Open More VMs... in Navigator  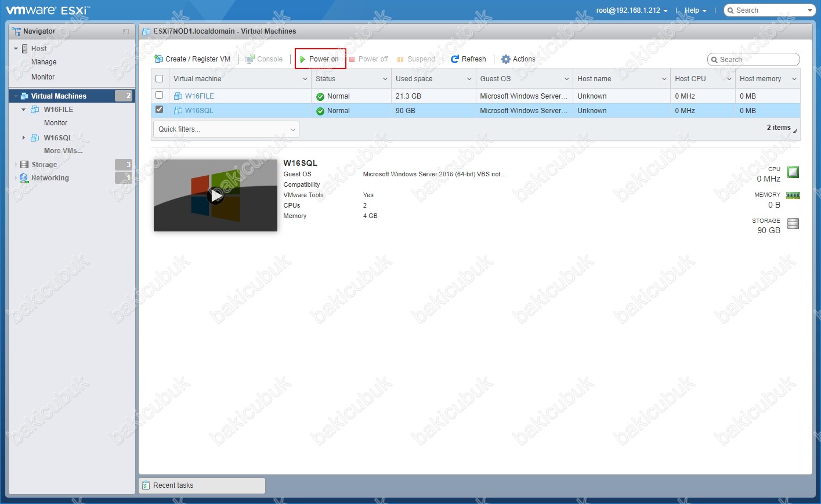pyautogui.click(x=63, y=151)
